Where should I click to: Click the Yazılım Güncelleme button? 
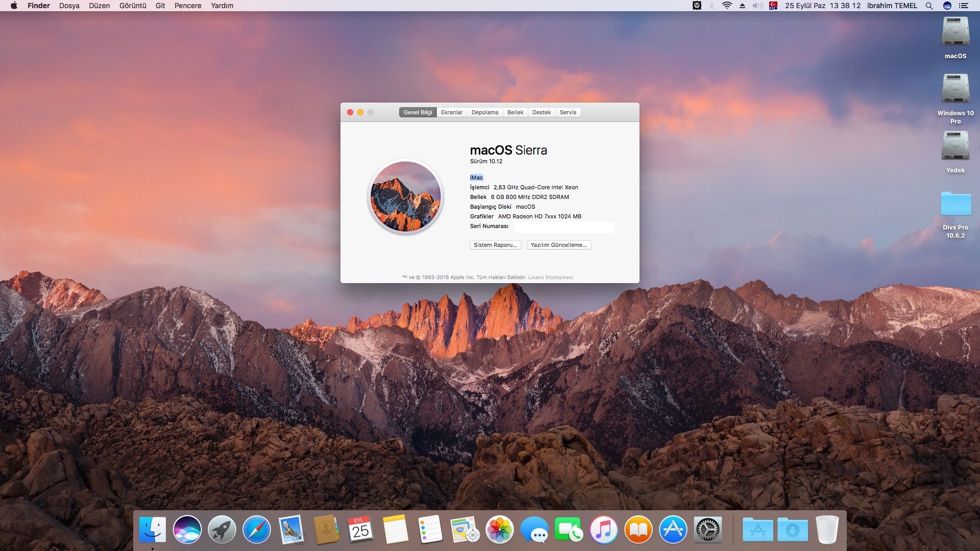(x=558, y=245)
